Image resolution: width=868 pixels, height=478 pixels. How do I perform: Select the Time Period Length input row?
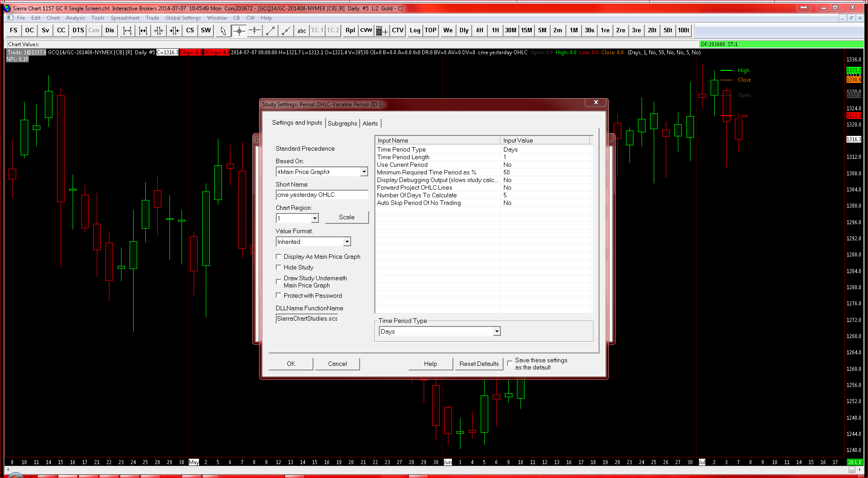pos(484,157)
